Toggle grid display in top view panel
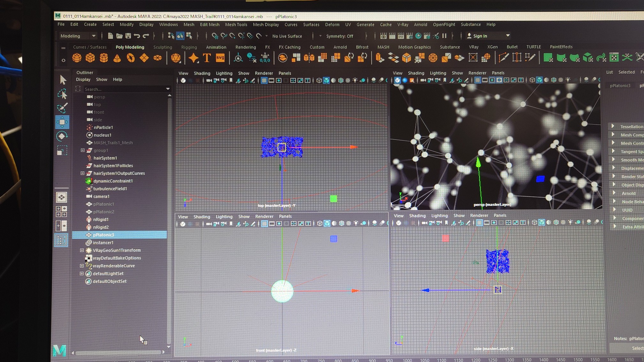 tap(264, 80)
